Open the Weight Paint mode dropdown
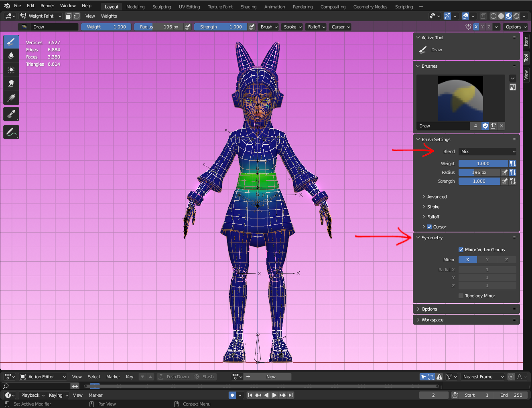This screenshot has height=408, width=532. point(41,16)
